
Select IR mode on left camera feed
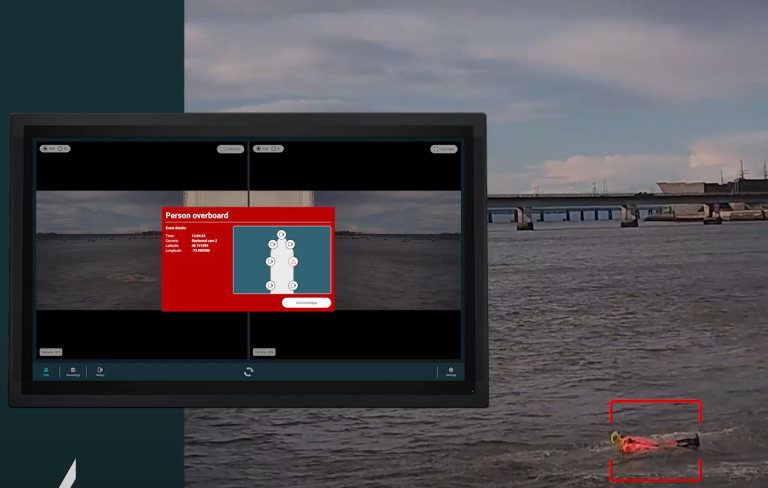pos(62,149)
